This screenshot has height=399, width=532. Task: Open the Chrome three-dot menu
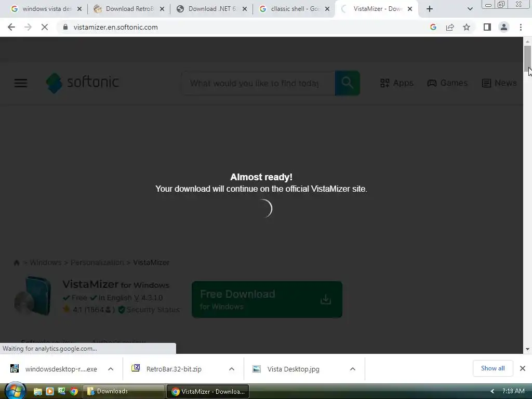[521, 27]
